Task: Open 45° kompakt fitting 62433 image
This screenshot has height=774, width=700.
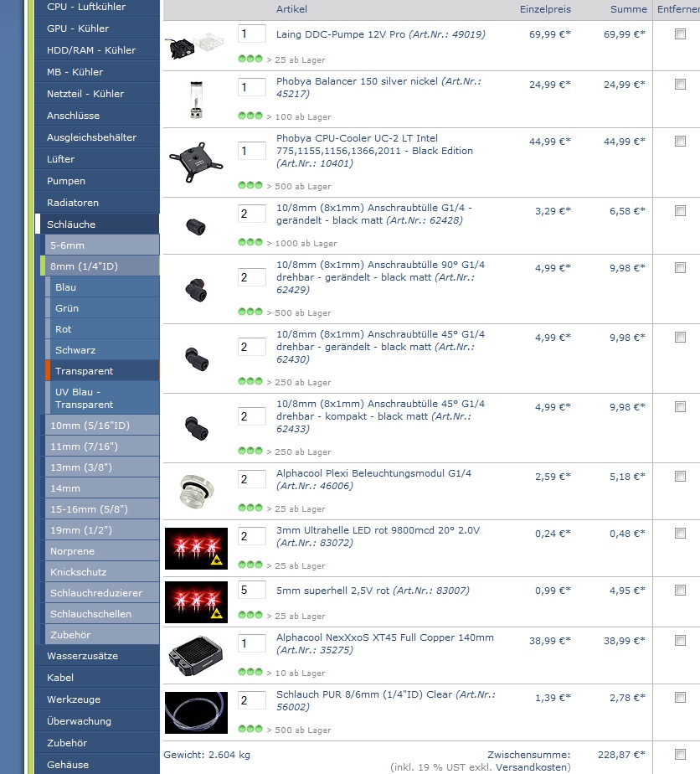Action: pos(196,428)
